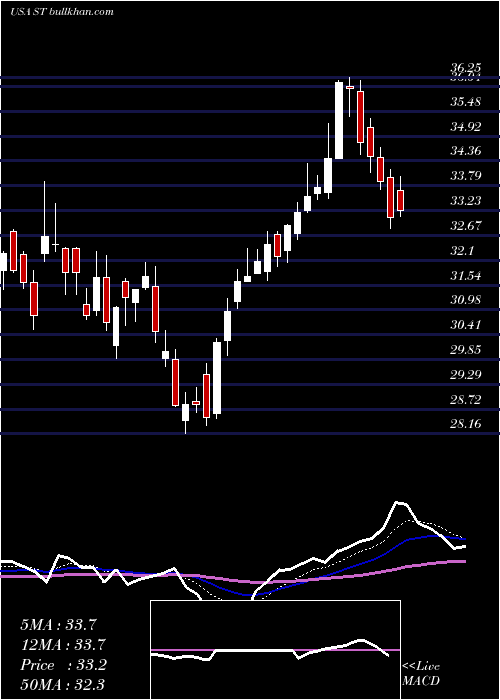This screenshot has height=700, width=500.
Task: Click the 28.72 price axis label
Action: coord(466,400)
